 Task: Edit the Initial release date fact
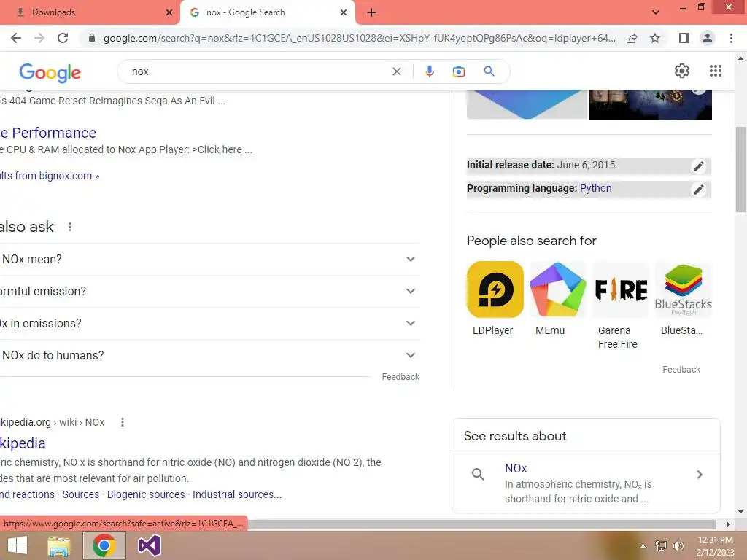[698, 166]
